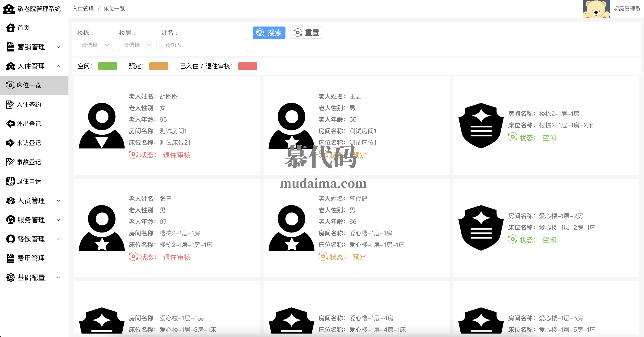Click the 外出登记 arrow icon
Viewport: 644px width, 337px height.
[x=10, y=124]
